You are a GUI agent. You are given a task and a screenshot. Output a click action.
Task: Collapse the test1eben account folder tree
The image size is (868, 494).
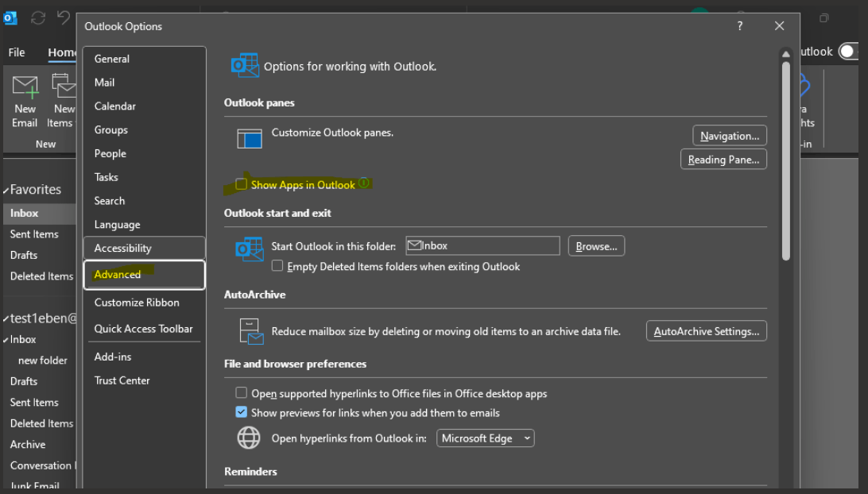[6, 318]
